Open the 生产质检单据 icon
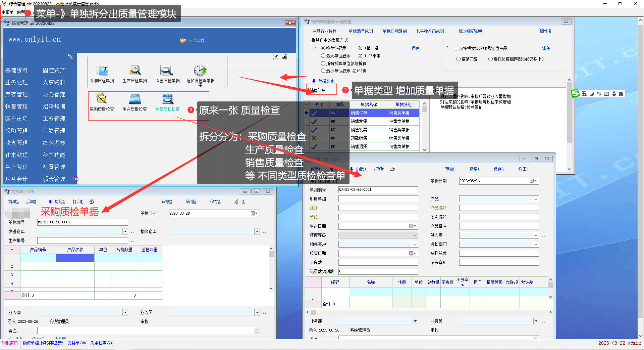Viewport: 644px width, 350px height. click(135, 71)
